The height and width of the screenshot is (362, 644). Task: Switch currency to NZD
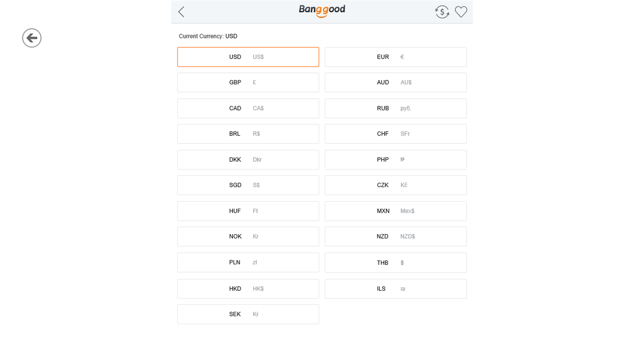tap(395, 237)
